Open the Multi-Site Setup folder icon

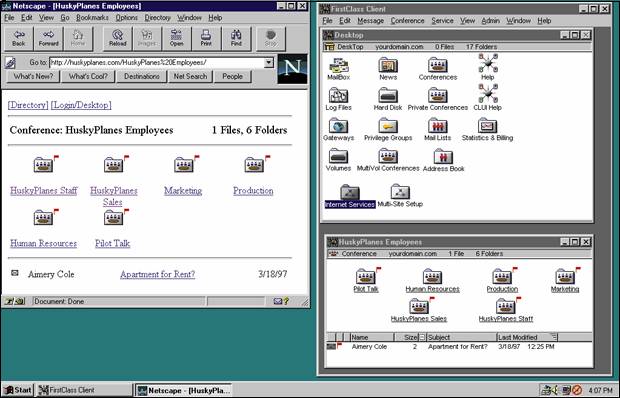point(400,192)
